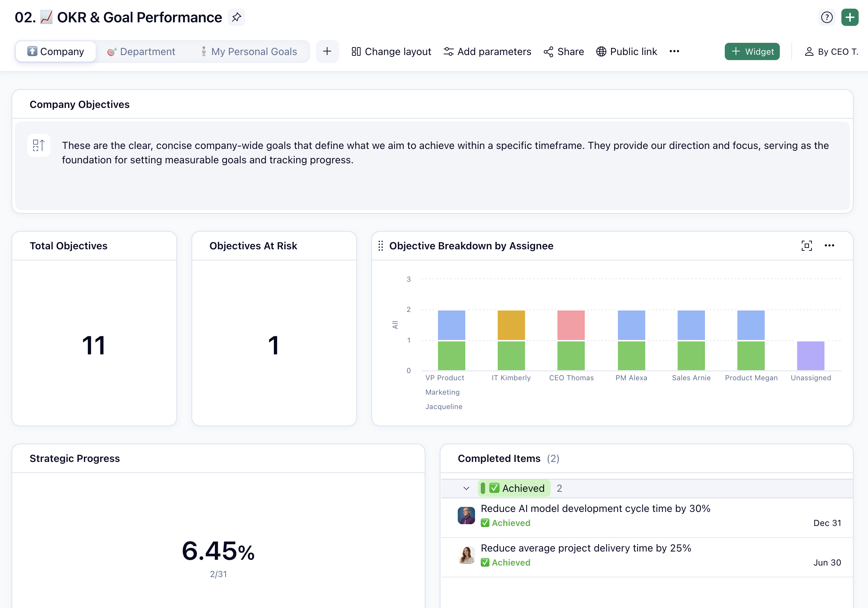This screenshot has width=868, height=608.
Task: Select the Company tab
Action: (x=55, y=51)
